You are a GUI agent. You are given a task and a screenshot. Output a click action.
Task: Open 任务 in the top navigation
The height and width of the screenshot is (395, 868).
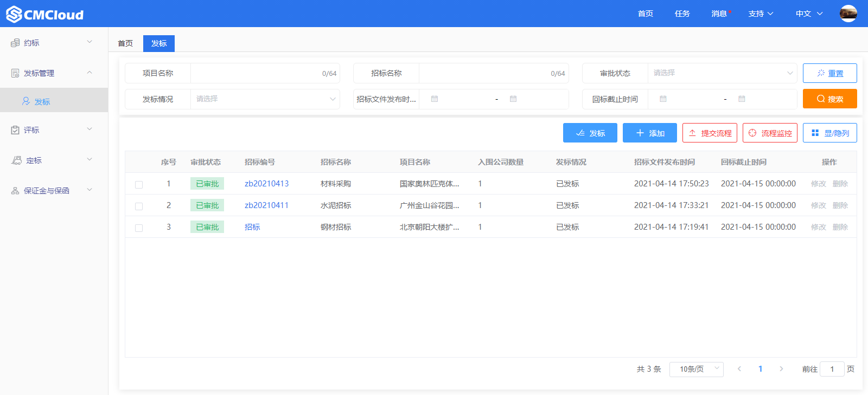click(682, 14)
